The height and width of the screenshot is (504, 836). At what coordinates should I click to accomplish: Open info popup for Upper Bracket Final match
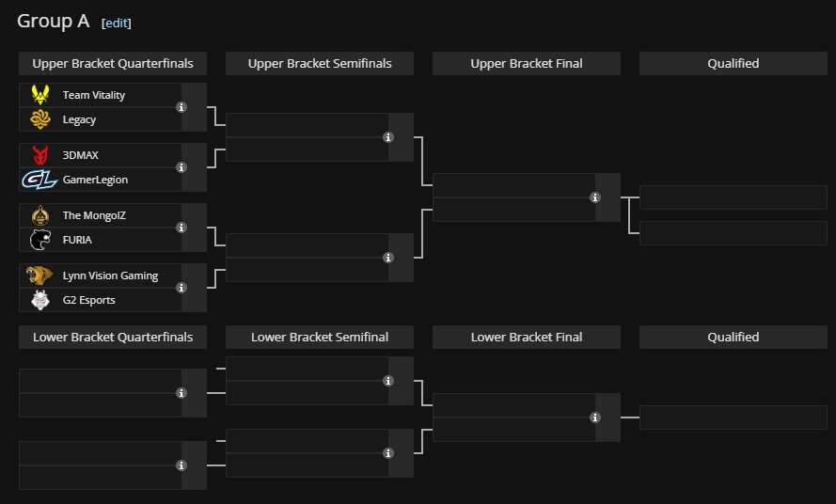(595, 197)
